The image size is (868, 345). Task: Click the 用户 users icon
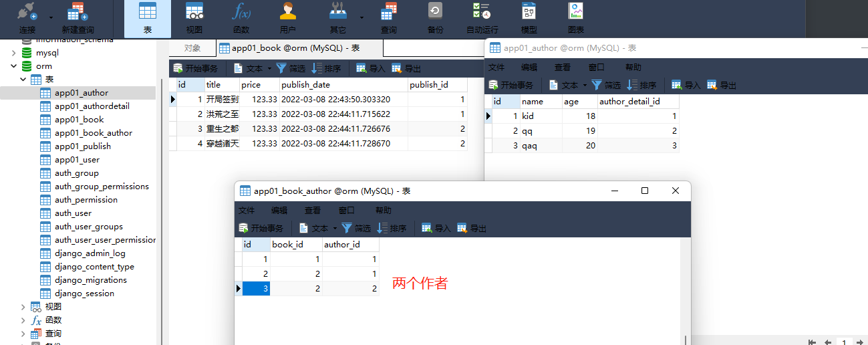(x=288, y=19)
